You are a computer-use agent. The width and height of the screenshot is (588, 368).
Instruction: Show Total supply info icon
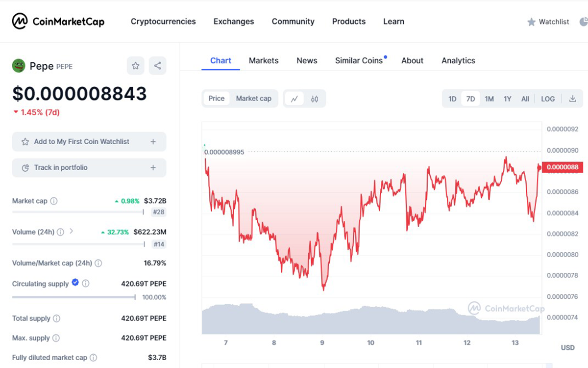[x=56, y=318]
